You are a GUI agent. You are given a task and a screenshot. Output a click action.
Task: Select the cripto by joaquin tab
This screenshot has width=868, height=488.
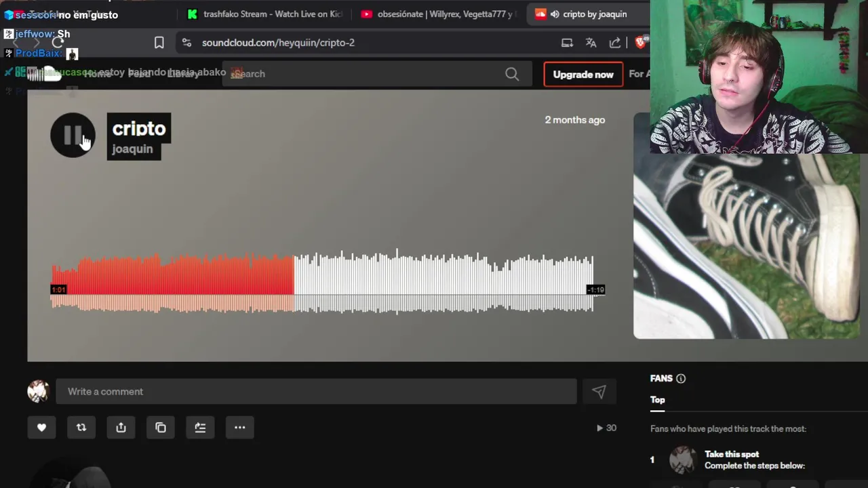click(587, 14)
